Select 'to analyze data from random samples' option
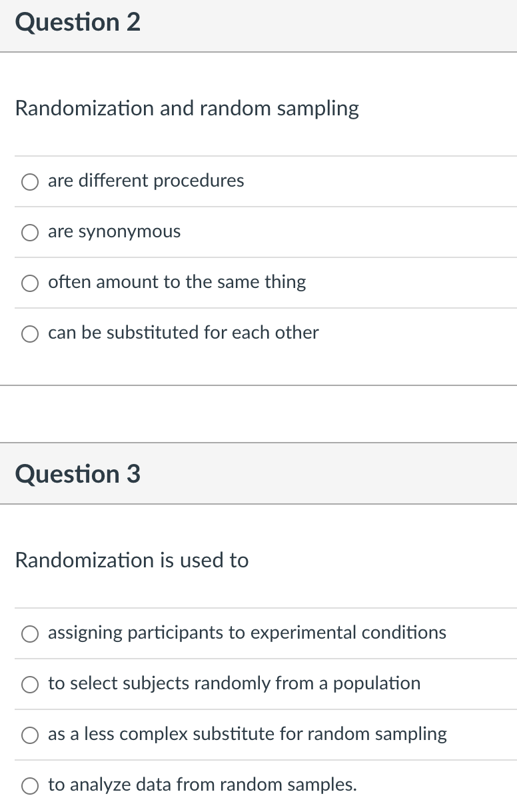 (x=29, y=785)
